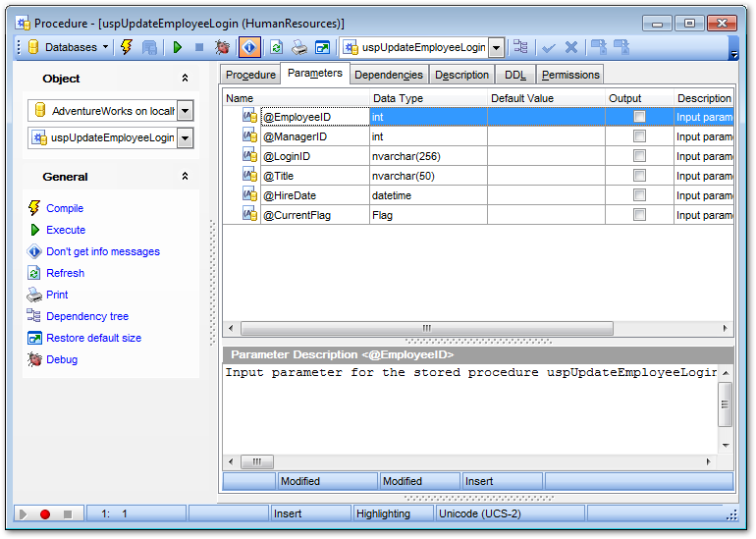This screenshot has width=756, height=539.
Task: Click the Execute green arrow in toolbar
Action: pos(178,47)
